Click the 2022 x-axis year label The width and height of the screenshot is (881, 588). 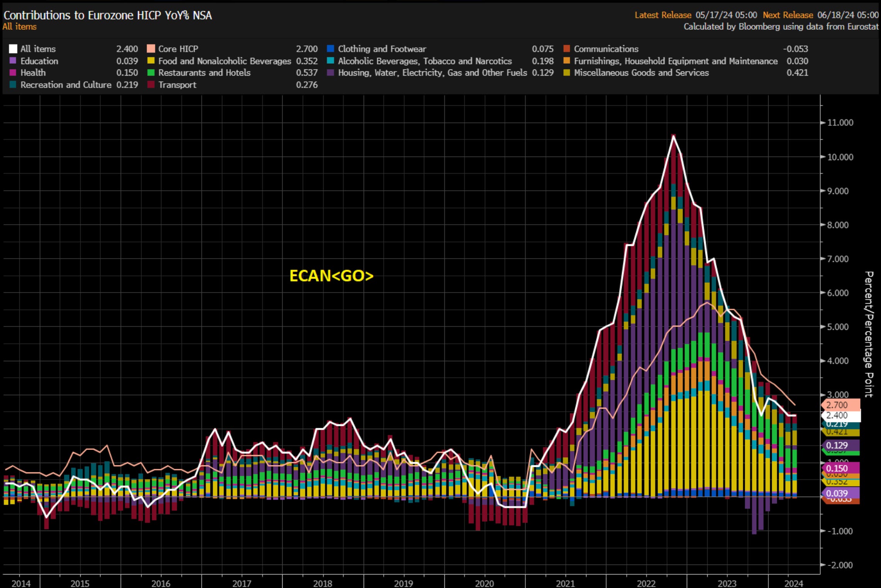pos(646,583)
